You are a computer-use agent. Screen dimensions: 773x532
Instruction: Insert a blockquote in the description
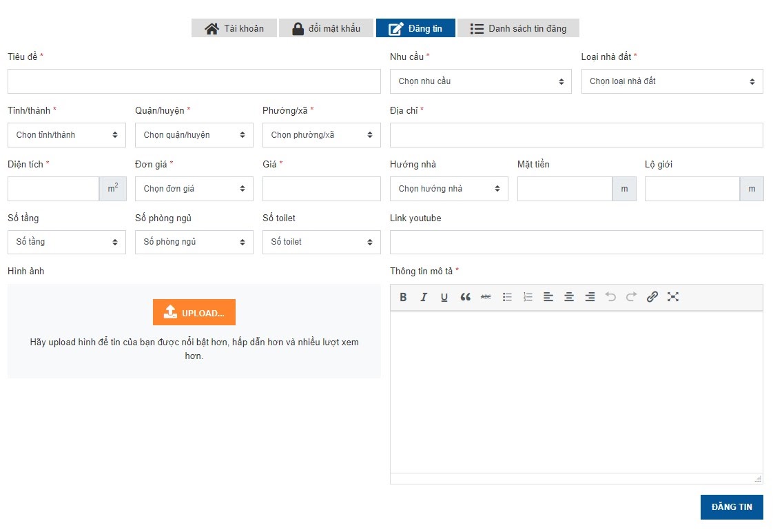pyautogui.click(x=465, y=297)
